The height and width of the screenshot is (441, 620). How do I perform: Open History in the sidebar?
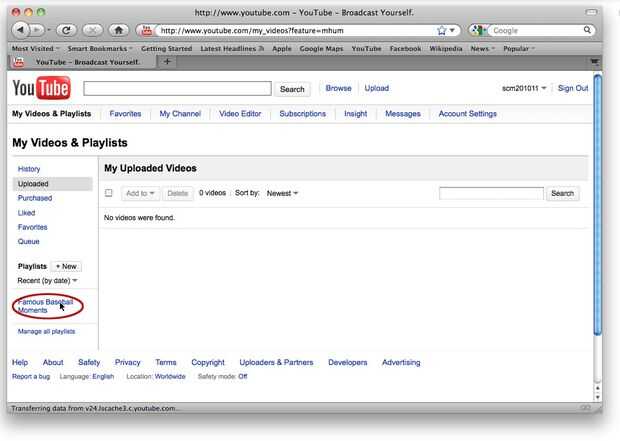[x=29, y=169]
